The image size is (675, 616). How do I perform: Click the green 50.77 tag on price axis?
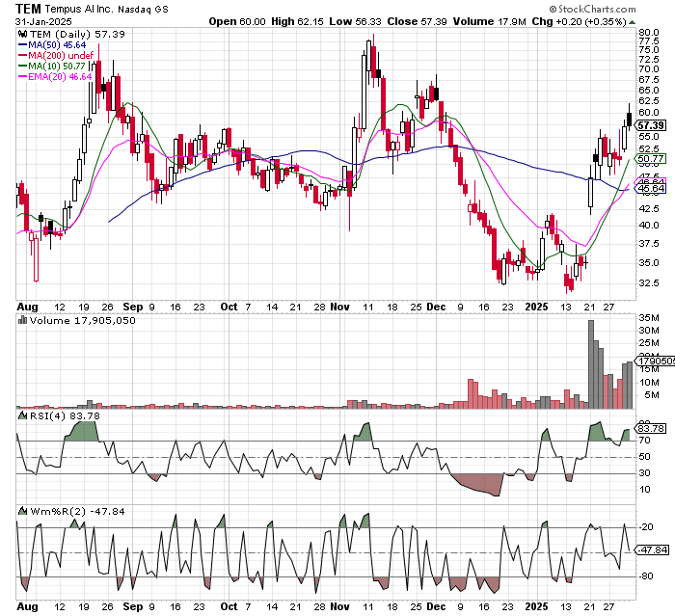click(x=651, y=159)
